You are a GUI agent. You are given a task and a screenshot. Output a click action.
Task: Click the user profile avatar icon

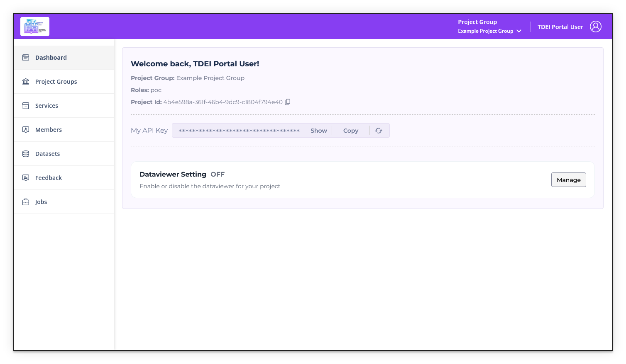coord(596,26)
